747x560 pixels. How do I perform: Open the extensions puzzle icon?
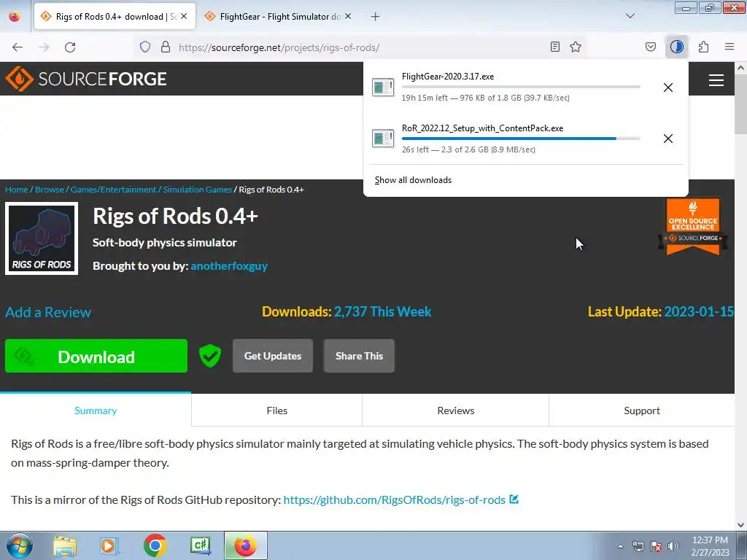click(x=703, y=47)
